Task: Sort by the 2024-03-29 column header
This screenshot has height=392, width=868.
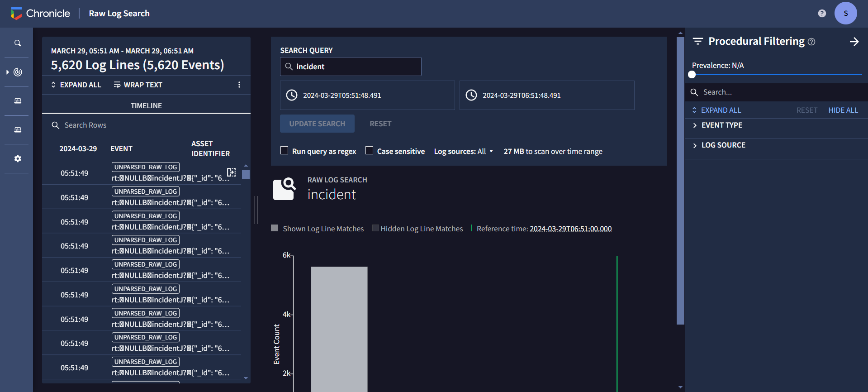Action: [78, 148]
